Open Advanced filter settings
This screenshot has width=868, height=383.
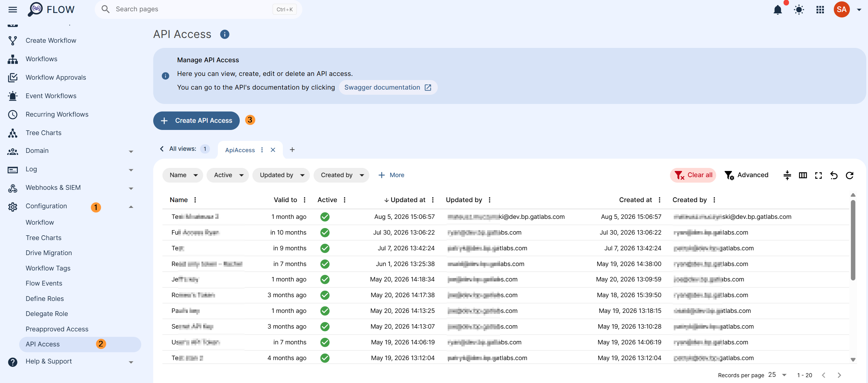pyautogui.click(x=746, y=175)
